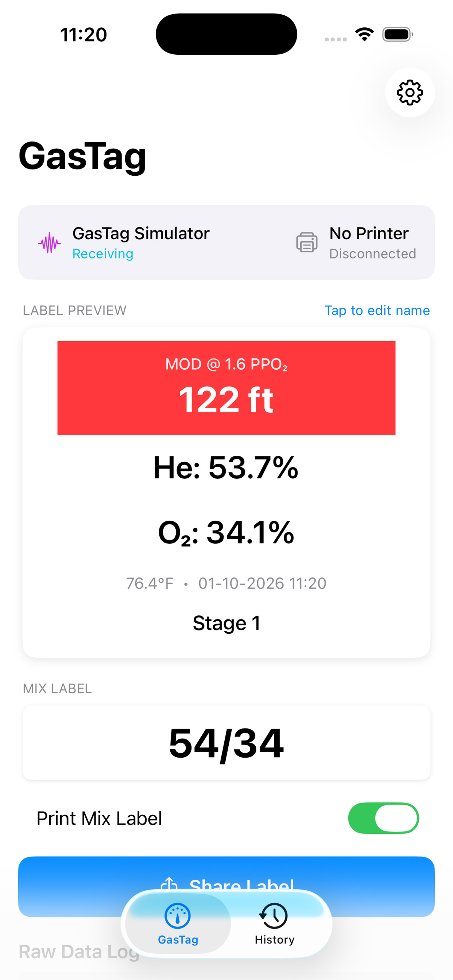This screenshot has width=453, height=980.
Task: Click the purple waveform signal icon
Action: click(50, 242)
